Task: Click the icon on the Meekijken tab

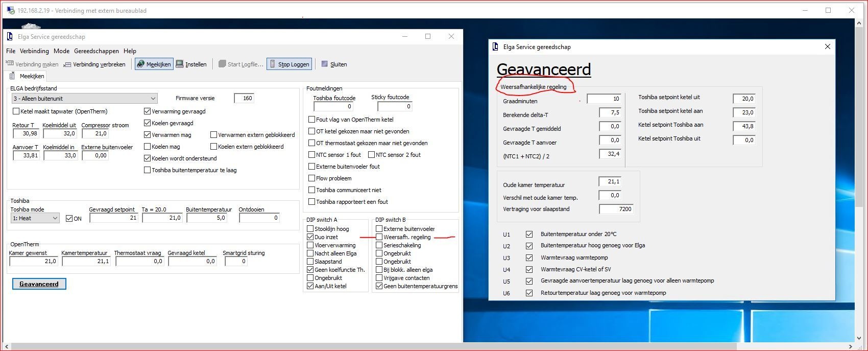Action: [13, 76]
